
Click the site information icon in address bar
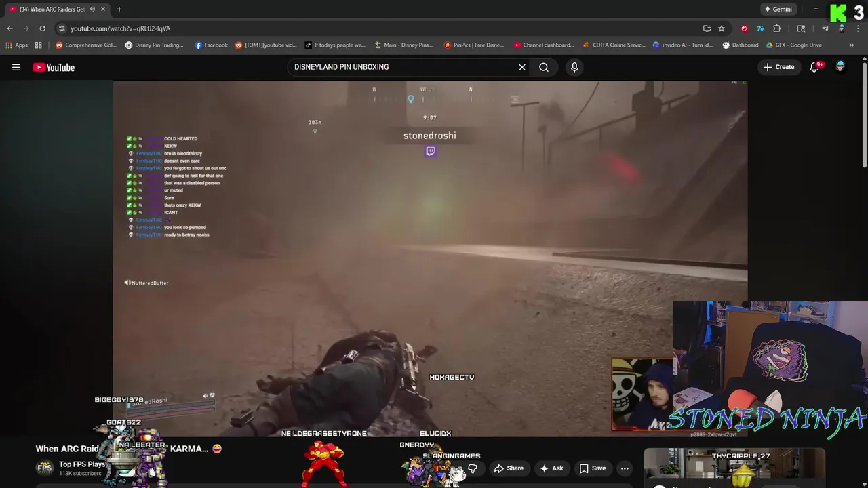pyautogui.click(x=62, y=28)
